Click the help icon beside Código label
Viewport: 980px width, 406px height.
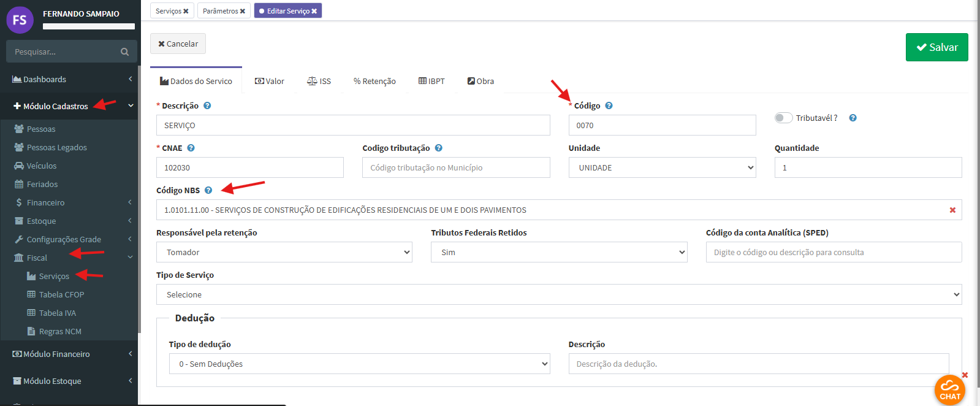pyautogui.click(x=609, y=105)
